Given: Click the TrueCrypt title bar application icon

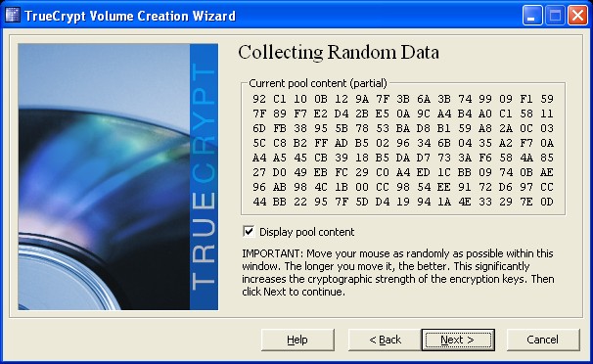Looking at the screenshot, I should tap(13, 16).
